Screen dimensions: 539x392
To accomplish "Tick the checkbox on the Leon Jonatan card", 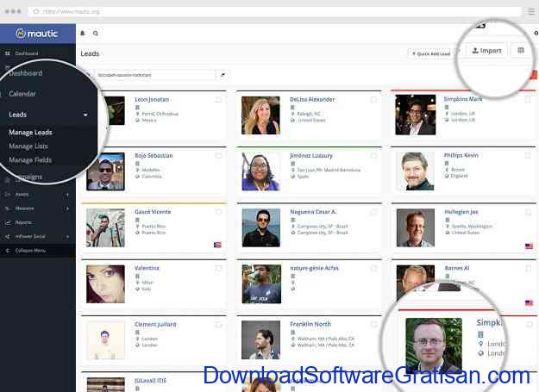I will tap(218, 100).
